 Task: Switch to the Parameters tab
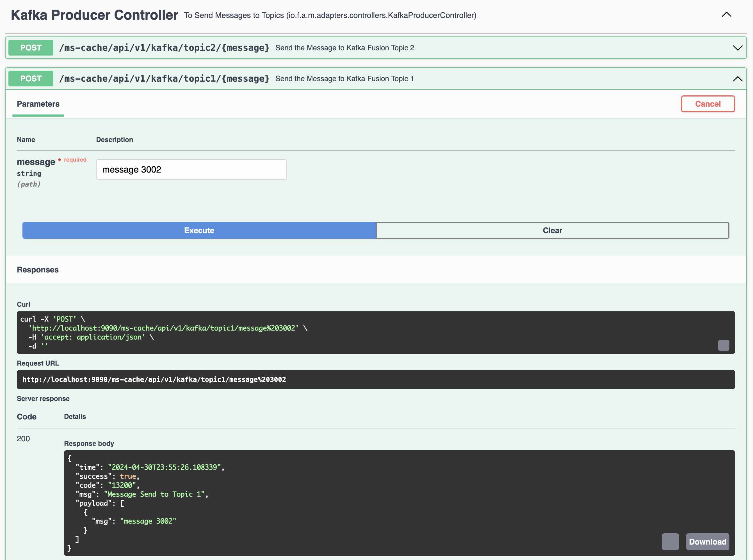[38, 104]
